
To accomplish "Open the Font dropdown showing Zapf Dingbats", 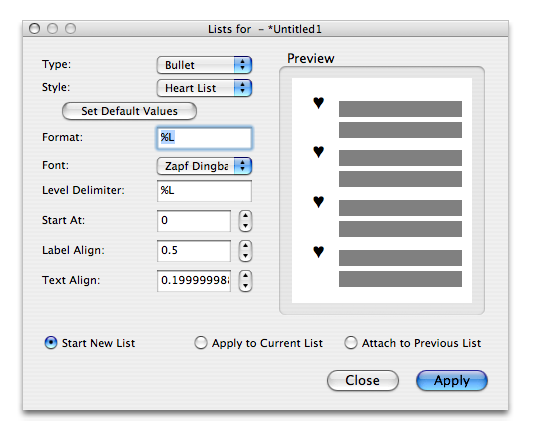I will coord(205,166).
